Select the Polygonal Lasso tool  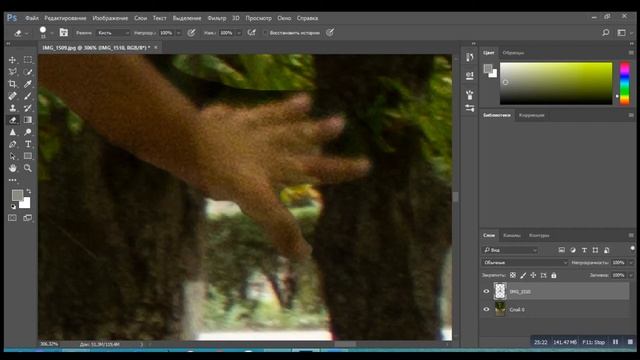point(13,72)
